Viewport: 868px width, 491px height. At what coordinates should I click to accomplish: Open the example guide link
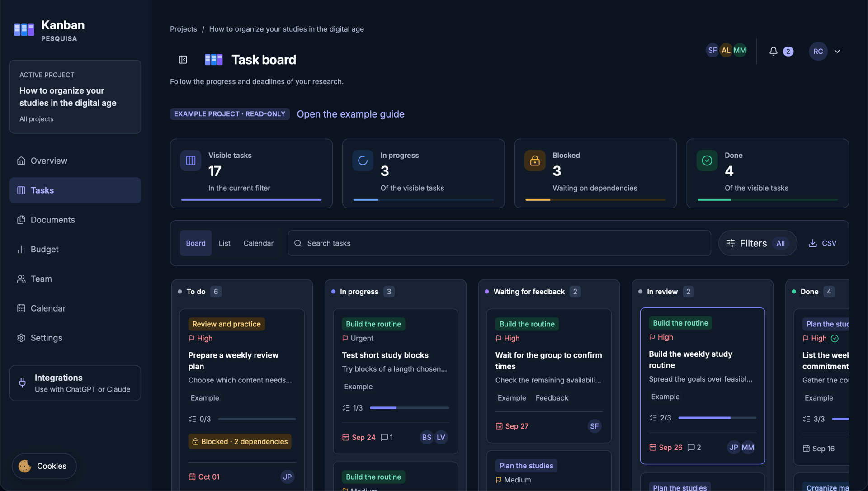click(350, 114)
